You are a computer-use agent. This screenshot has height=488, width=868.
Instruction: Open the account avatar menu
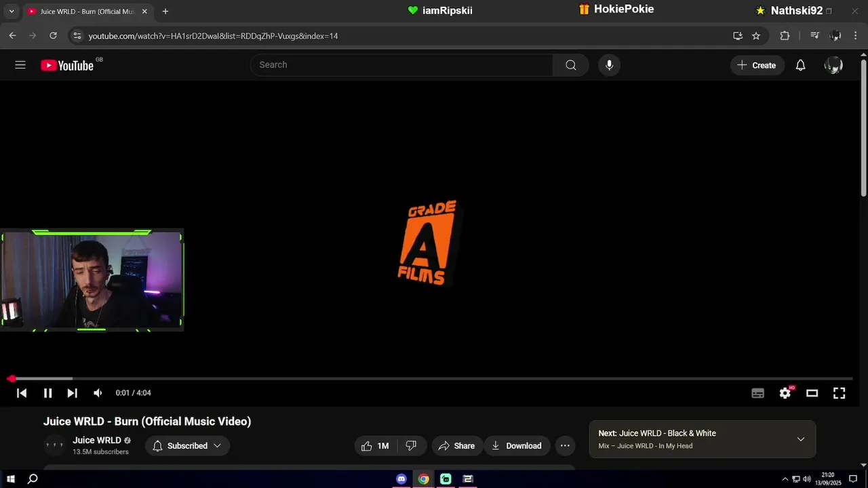[833, 65]
